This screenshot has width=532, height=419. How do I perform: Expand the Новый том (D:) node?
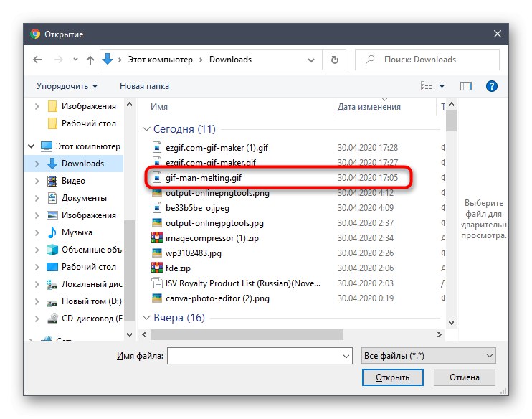37,301
